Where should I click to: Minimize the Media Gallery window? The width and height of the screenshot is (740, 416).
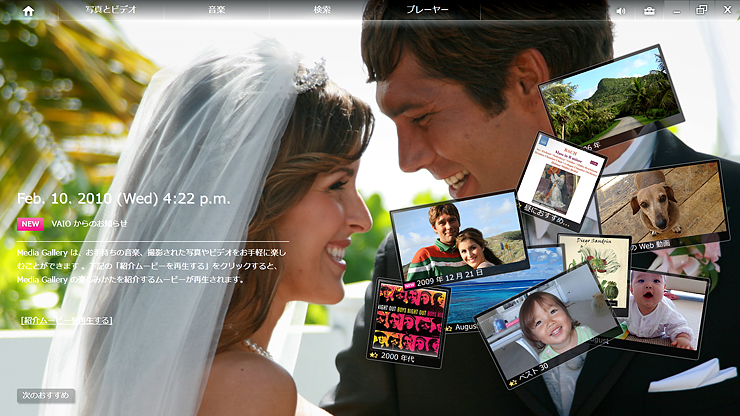676,11
